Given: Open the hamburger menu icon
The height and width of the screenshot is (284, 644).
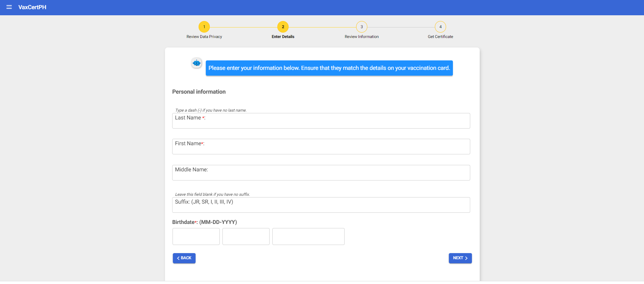Looking at the screenshot, I should click(x=9, y=7).
